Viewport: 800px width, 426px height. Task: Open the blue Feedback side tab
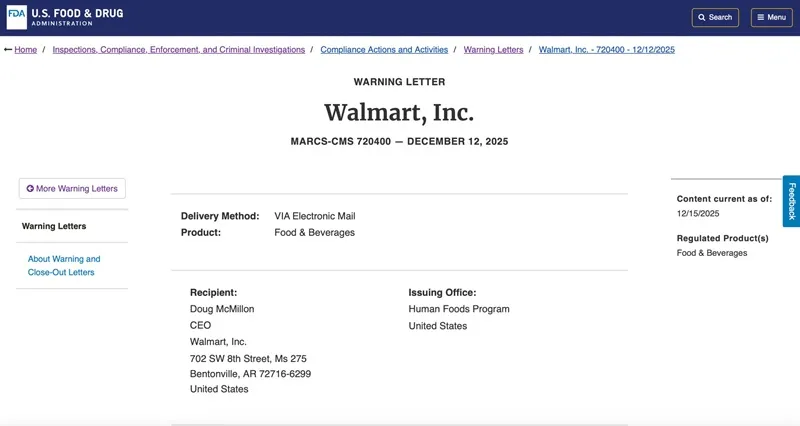tap(791, 201)
